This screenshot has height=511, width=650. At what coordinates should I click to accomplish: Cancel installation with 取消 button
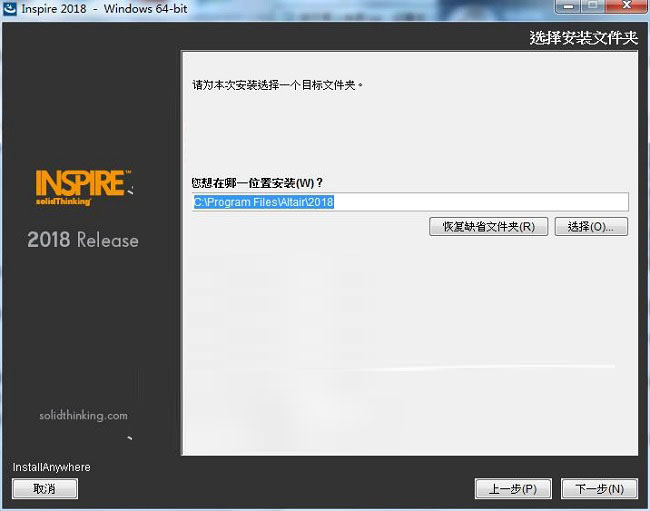point(45,489)
